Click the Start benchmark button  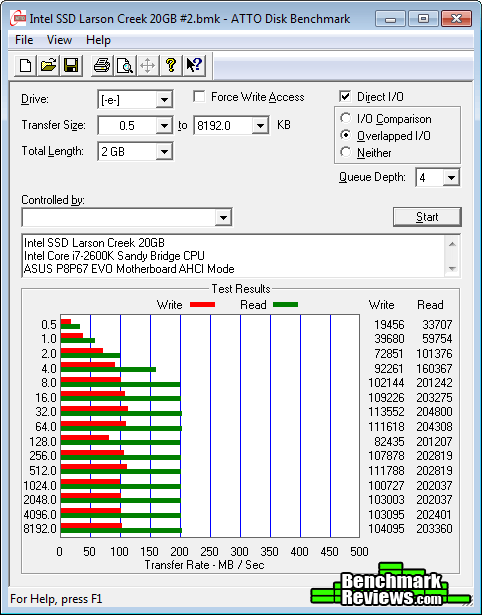pyautogui.click(x=427, y=217)
